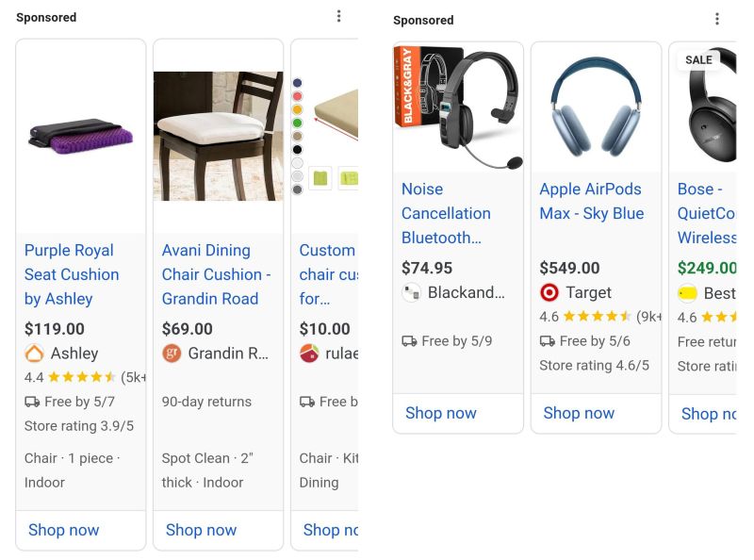Screen dimensions: 754x560
Task: Click the rulae store logo icon
Action: pos(309,354)
